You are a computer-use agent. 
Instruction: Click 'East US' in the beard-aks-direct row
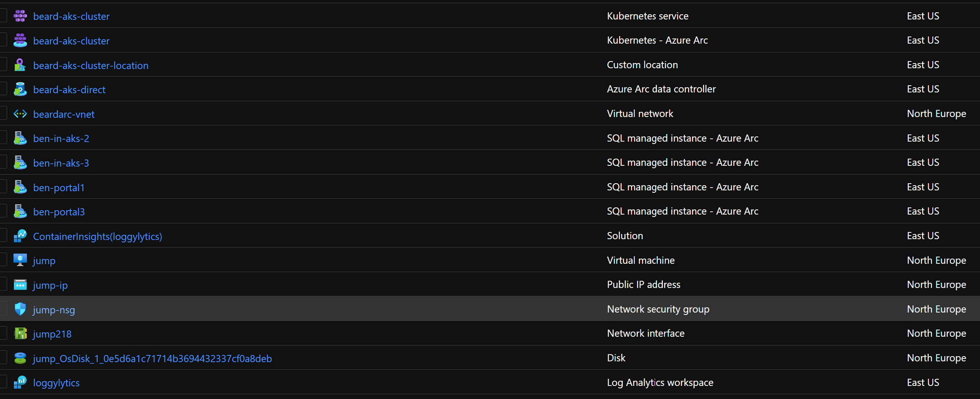pos(923,89)
